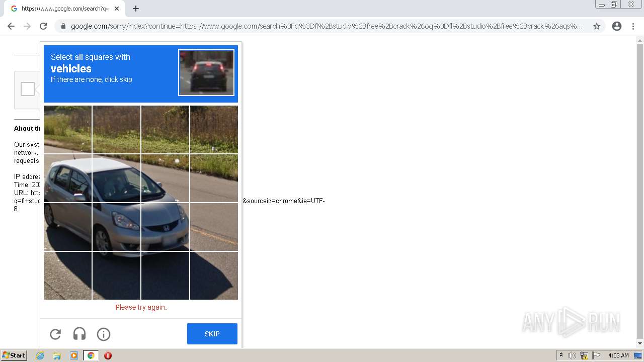Viewport: 644px width, 362px height.
Task: Bookmark this page with star icon
Action: (597, 26)
